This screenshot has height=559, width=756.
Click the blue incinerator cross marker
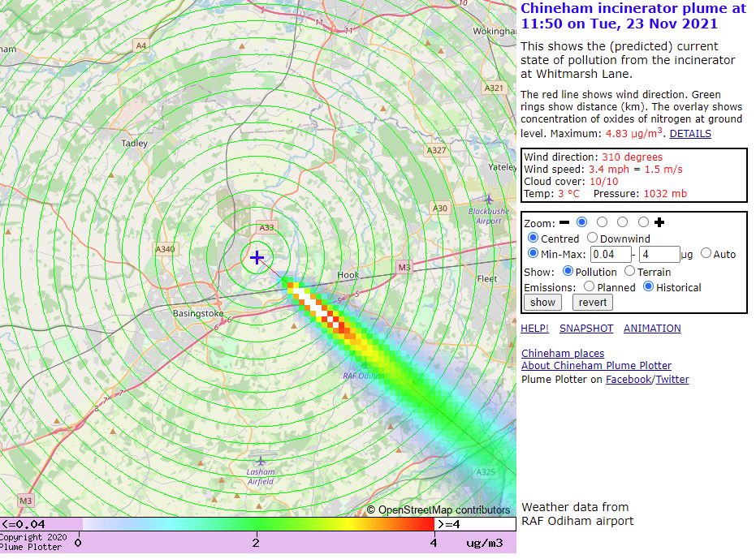pos(257,257)
